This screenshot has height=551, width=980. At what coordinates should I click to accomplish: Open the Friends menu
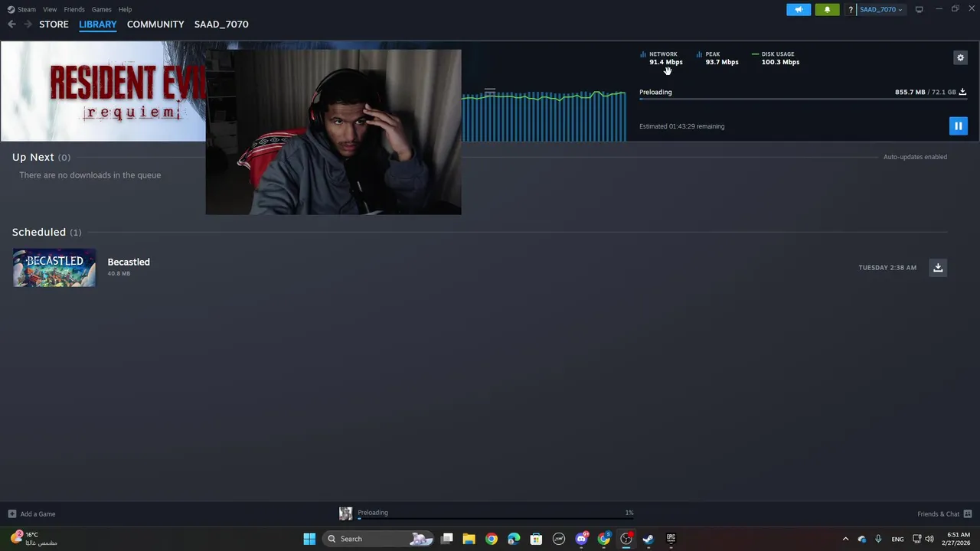coord(74,9)
